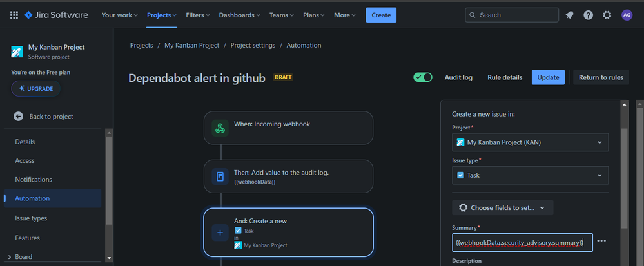Screen dimensions: 644x266
Task: Click the gear icon in Choose fields to set
Action: [463, 207]
